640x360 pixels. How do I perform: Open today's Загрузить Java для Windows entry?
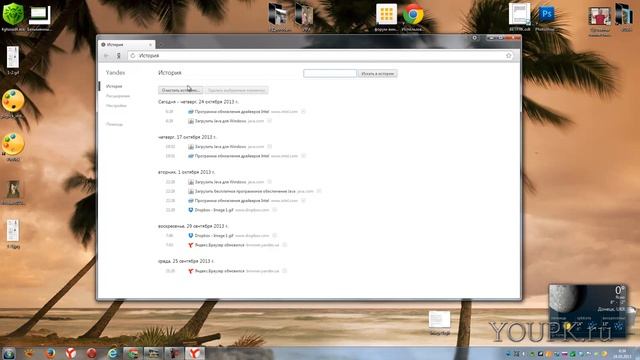[x=220, y=121]
